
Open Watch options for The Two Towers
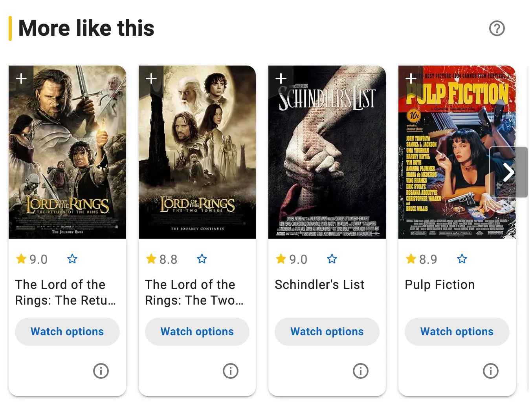[x=197, y=332]
